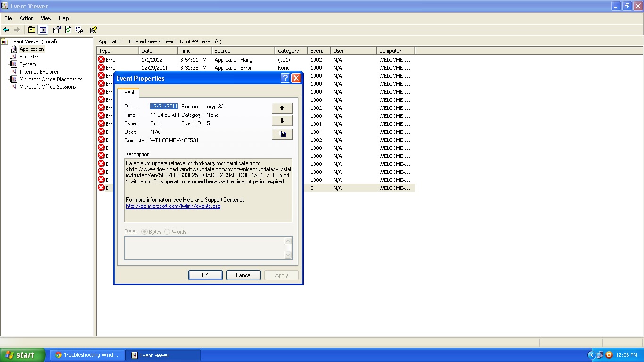Click the (101) category cell
This screenshot has width=644, height=362.
(284, 60)
